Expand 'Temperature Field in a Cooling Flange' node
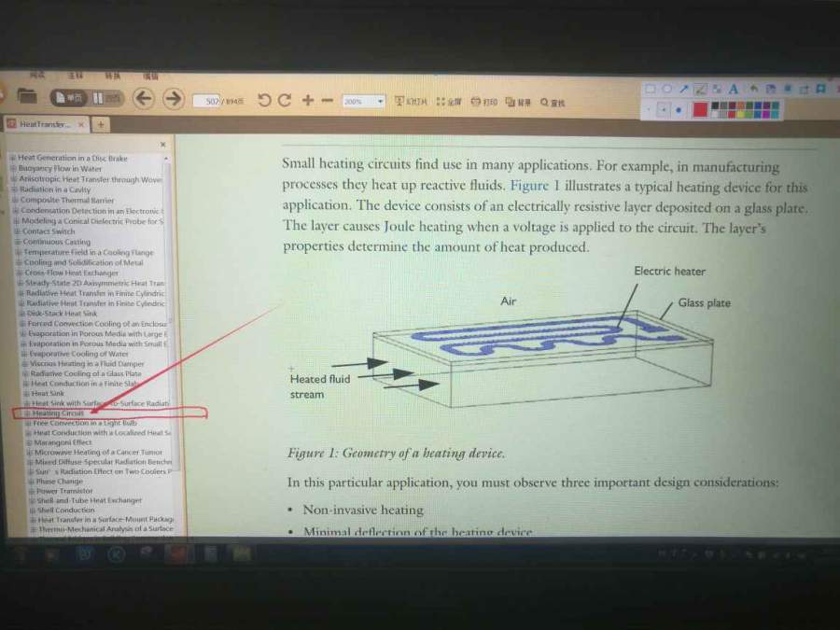The width and height of the screenshot is (840, 630). click(19, 252)
